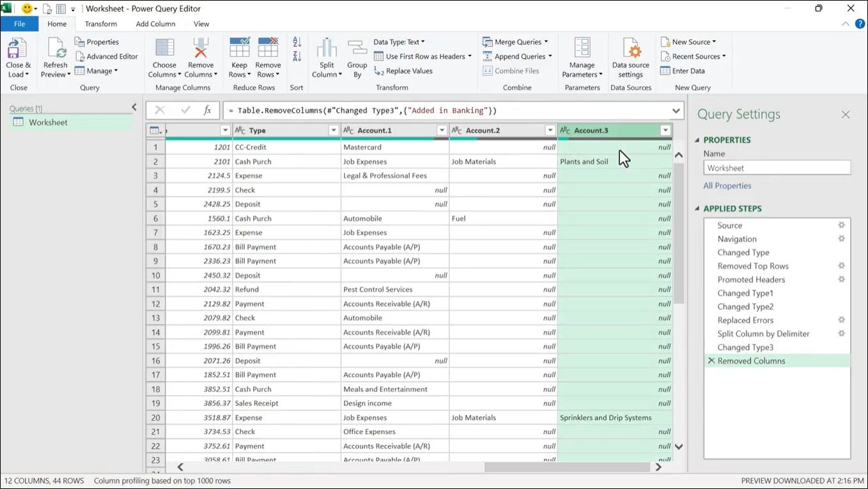Click the query Name input field
The image size is (868, 489).
tap(777, 168)
